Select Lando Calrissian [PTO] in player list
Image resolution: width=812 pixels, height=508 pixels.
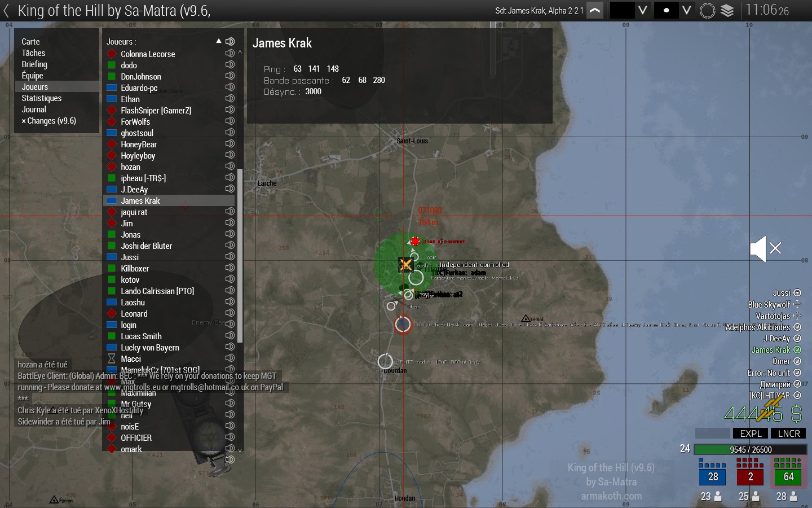coord(169,291)
